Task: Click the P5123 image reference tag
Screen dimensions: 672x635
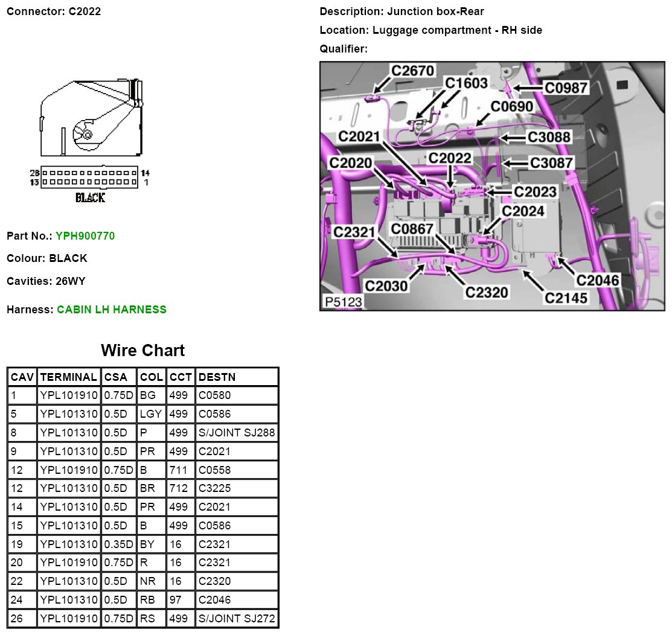Action: (344, 301)
